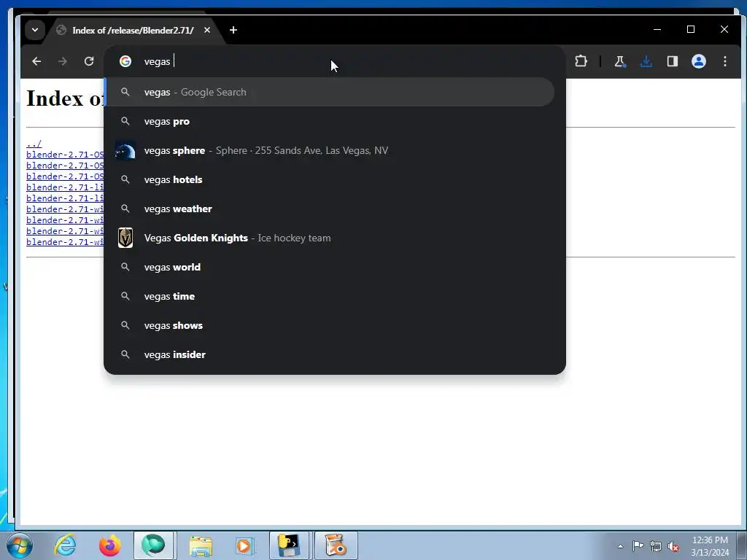Open the clock showing 12:36 PM
This screenshot has height=560, width=747.
tap(710, 546)
